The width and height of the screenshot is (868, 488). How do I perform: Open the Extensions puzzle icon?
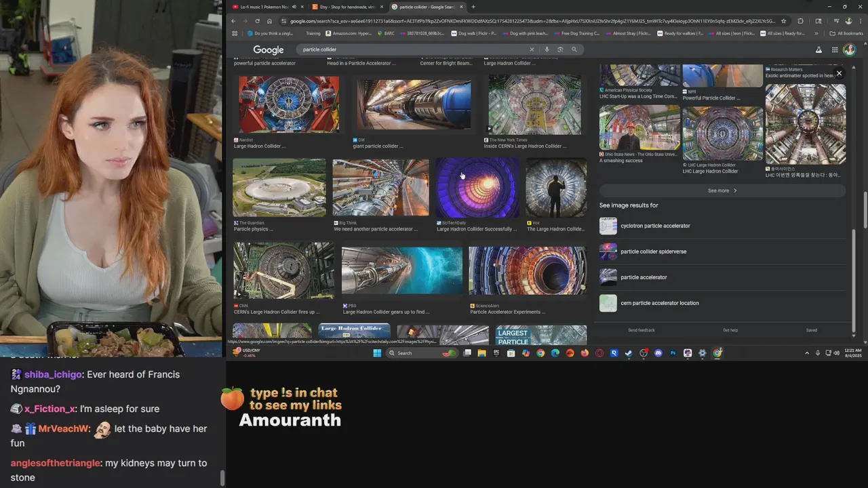800,21
